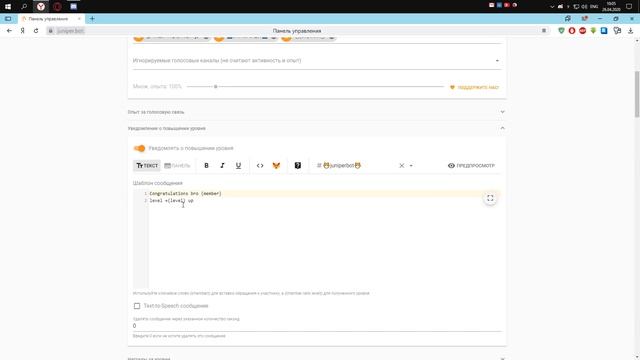Open the ignored voice channels dropdown

pyautogui.click(x=317, y=60)
